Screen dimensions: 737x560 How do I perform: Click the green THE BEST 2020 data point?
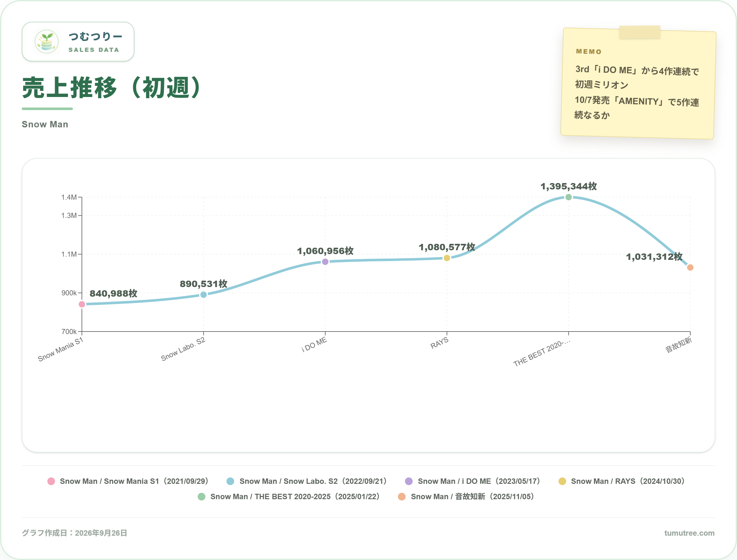[x=569, y=197]
